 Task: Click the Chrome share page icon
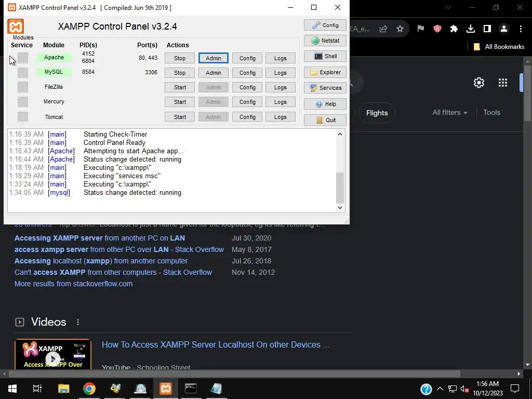pyautogui.click(x=383, y=29)
